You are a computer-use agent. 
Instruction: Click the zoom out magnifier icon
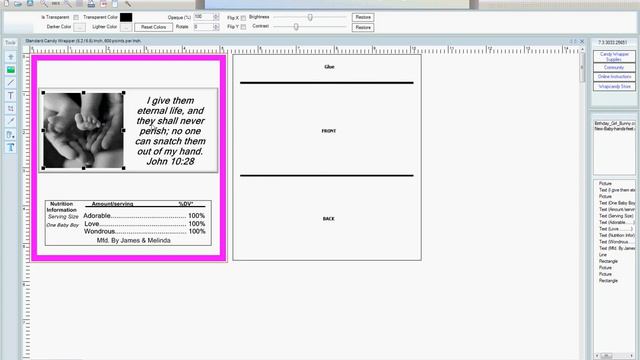click(68, 3)
